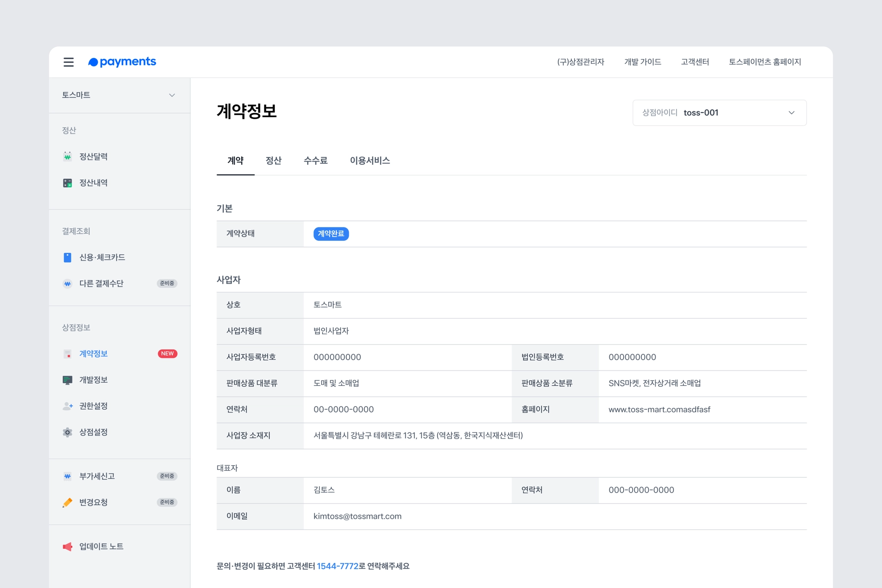Click the chevron beside toss-001
Image resolution: width=882 pixels, height=588 pixels.
click(x=791, y=113)
